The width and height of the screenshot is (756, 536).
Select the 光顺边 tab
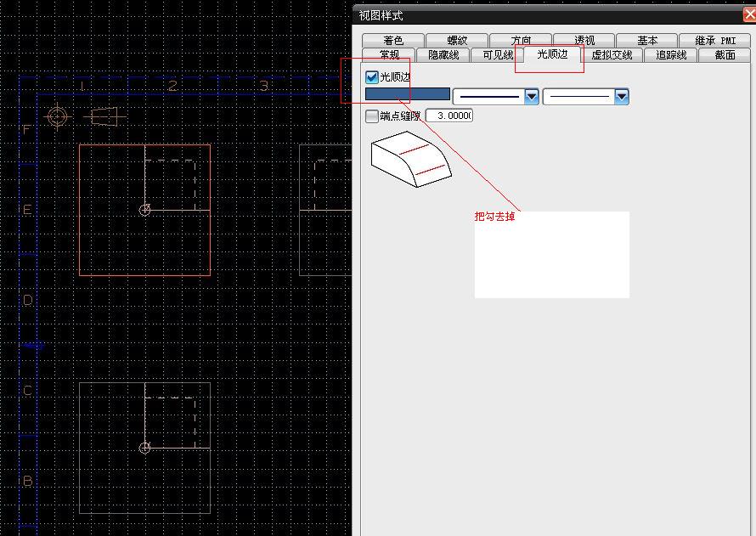point(552,54)
